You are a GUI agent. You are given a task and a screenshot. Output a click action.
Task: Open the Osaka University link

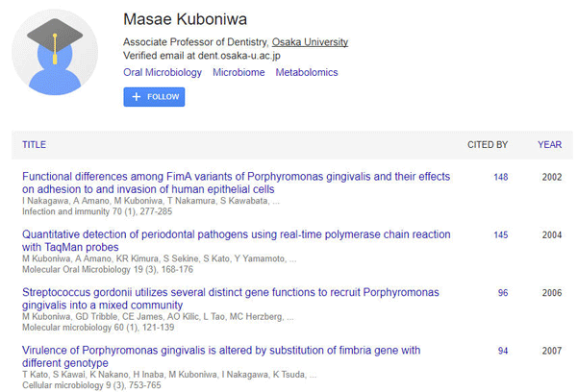pyautogui.click(x=310, y=42)
